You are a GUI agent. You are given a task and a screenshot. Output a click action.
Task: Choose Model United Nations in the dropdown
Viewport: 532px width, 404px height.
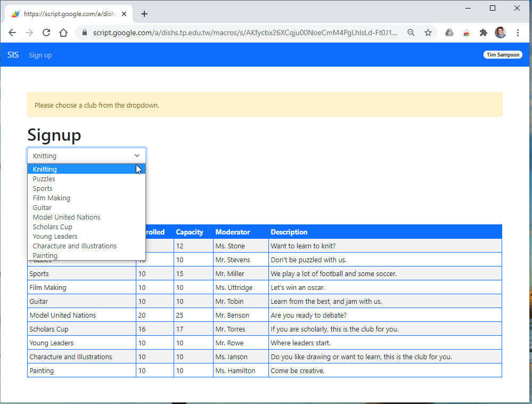tap(66, 217)
